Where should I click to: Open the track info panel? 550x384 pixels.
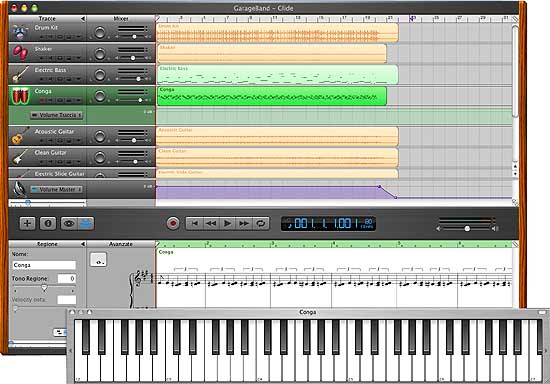[48, 223]
